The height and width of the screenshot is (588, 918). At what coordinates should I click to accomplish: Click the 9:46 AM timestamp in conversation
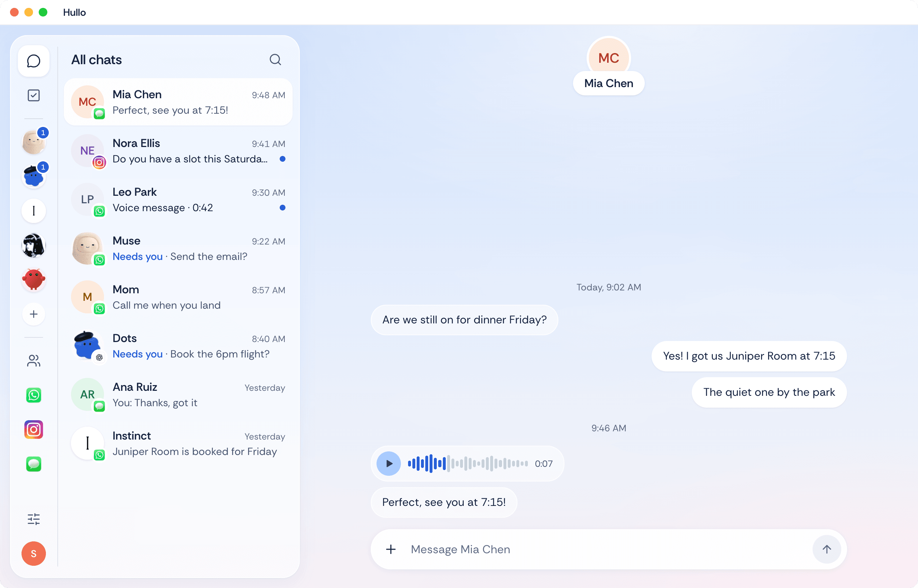pyautogui.click(x=609, y=428)
